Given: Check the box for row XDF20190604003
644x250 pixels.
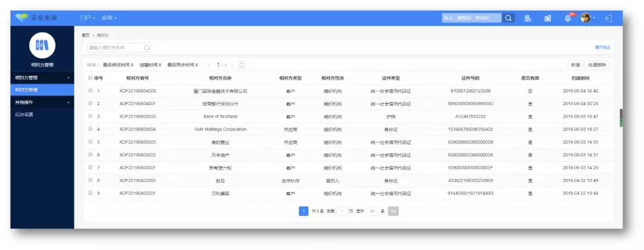Looking at the screenshot, I should click(x=90, y=91).
